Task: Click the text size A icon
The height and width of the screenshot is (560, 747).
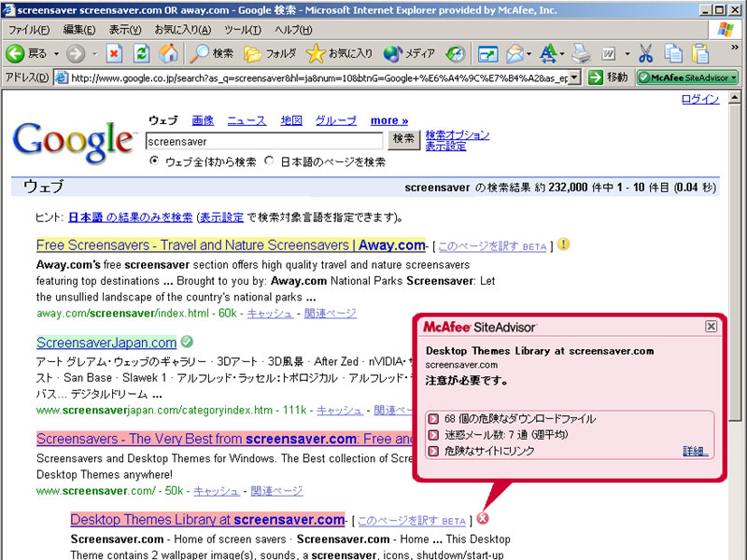Action: [x=548, y=53]
